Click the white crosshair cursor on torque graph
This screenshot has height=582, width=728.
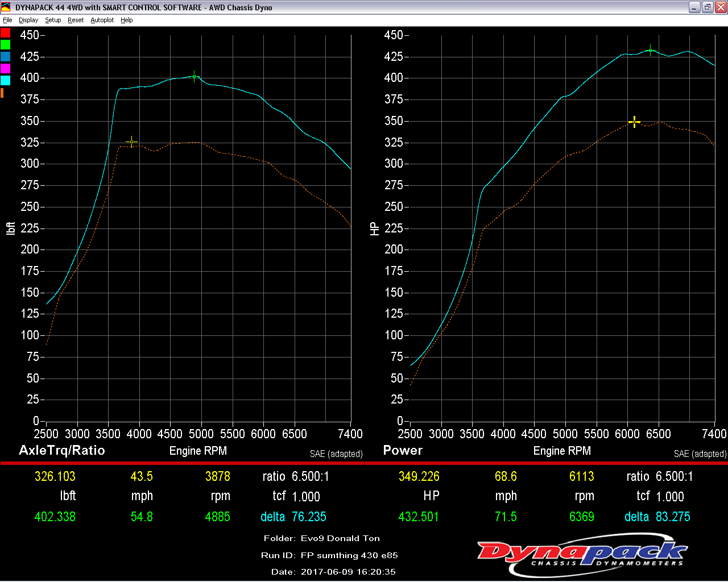click(131, 142)
